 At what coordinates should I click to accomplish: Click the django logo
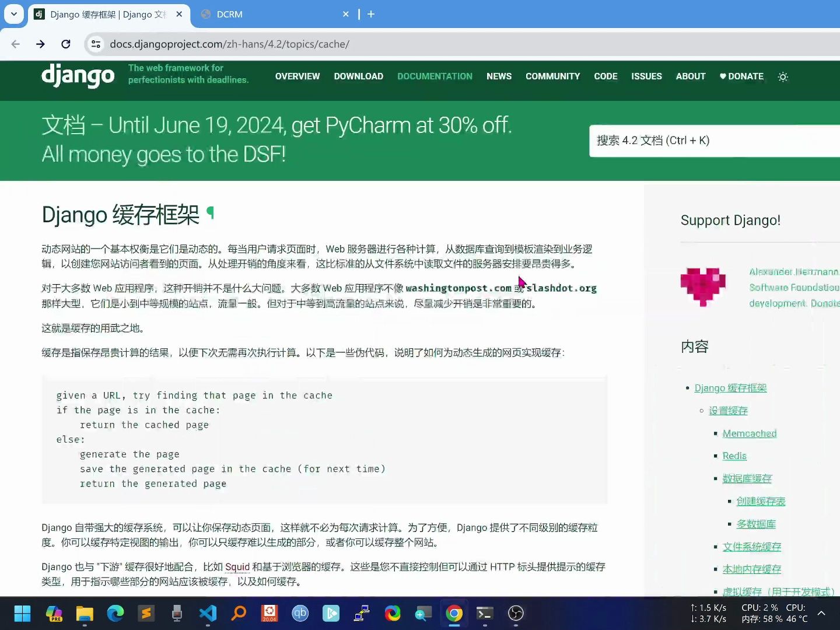[78, 76]
